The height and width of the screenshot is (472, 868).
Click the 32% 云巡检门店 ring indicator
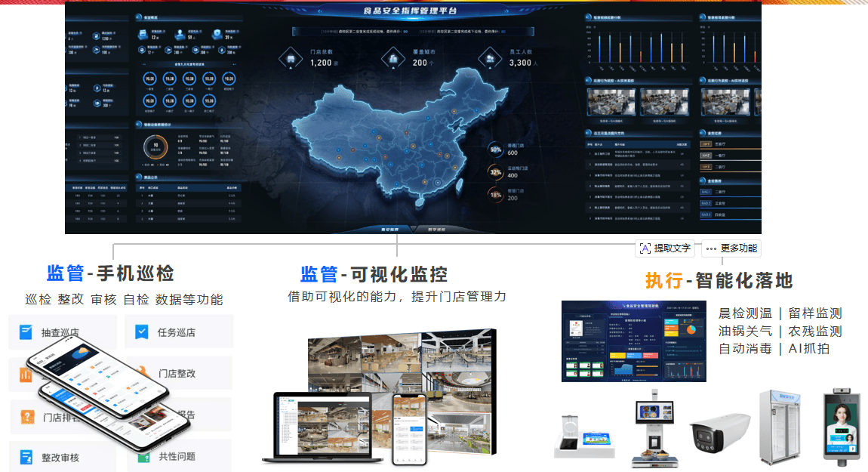pyautogui.click(x=496, y=172)
